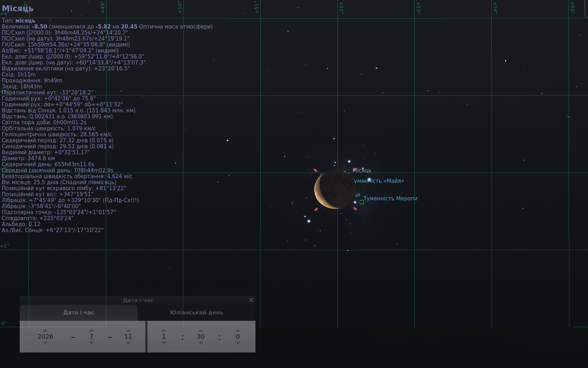Raise the hour value 1
588x368 pixels.
pyautogui.click(x=164, y=330)
